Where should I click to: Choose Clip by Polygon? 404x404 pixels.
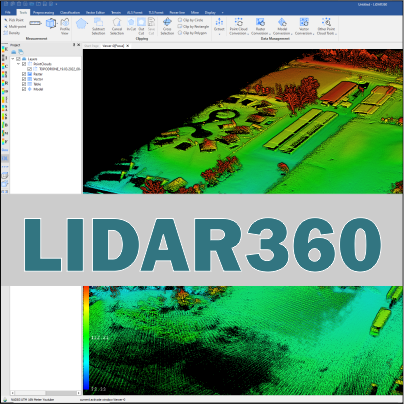192,33
